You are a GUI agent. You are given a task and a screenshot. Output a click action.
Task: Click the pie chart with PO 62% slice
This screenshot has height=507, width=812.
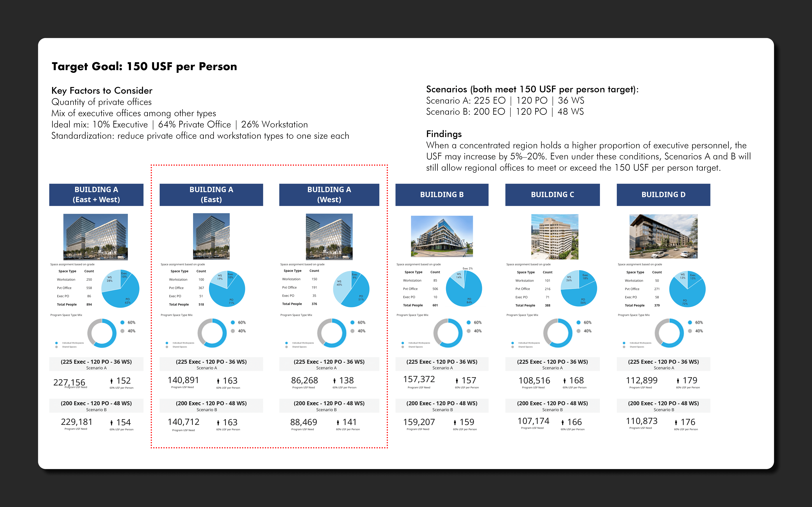click(120, 289)
